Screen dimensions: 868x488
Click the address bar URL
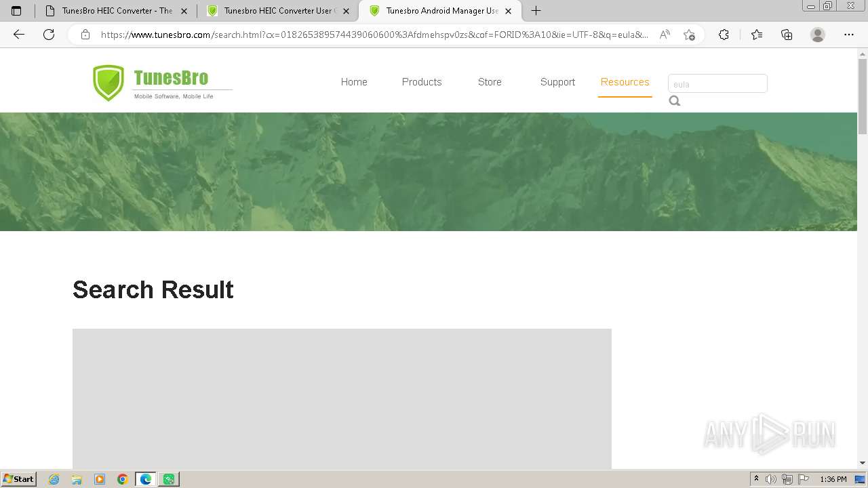tap(374, 35)
